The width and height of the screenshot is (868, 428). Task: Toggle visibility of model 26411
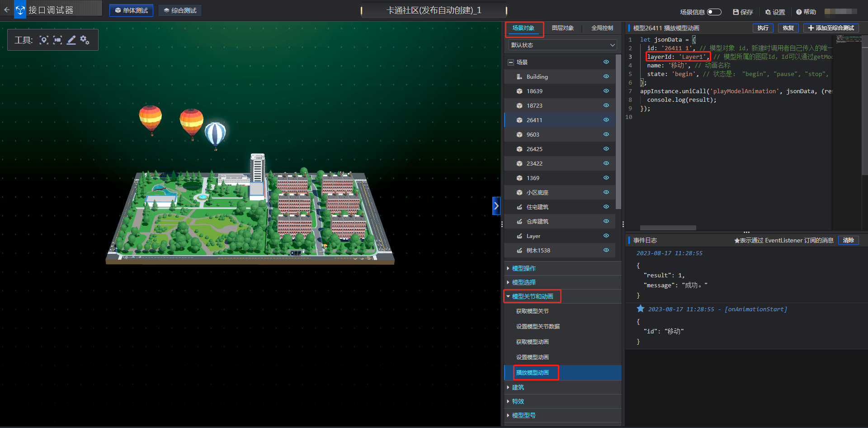tap(606, 120)
